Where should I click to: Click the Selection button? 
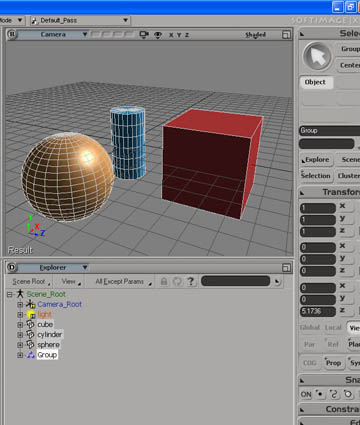pos(316,176)
